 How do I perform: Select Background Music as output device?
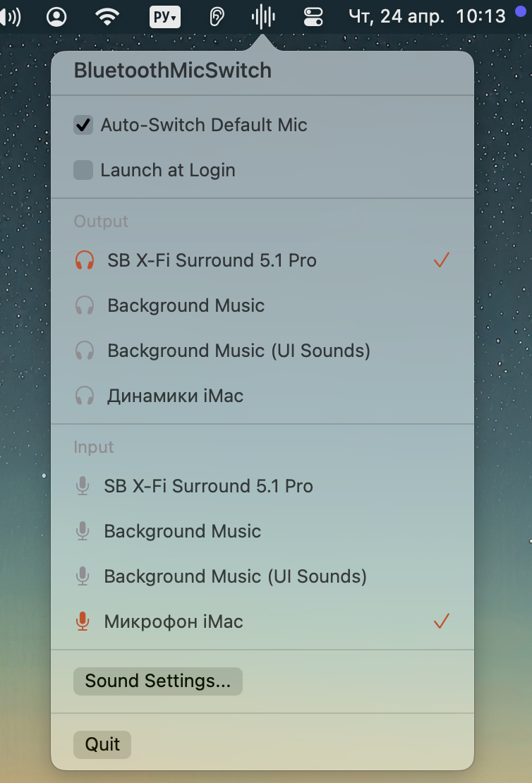[262, 305]
